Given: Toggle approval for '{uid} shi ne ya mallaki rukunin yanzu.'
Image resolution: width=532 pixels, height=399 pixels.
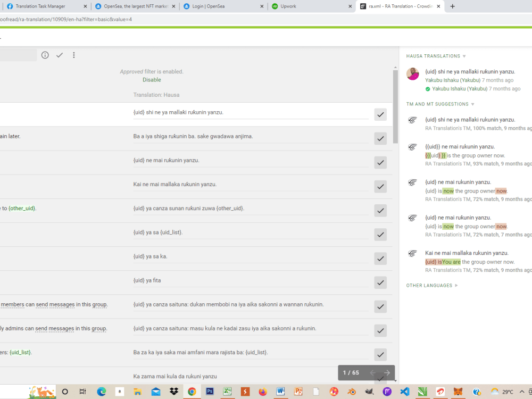Looking at the screenshot, I should [x=380, y=114].
